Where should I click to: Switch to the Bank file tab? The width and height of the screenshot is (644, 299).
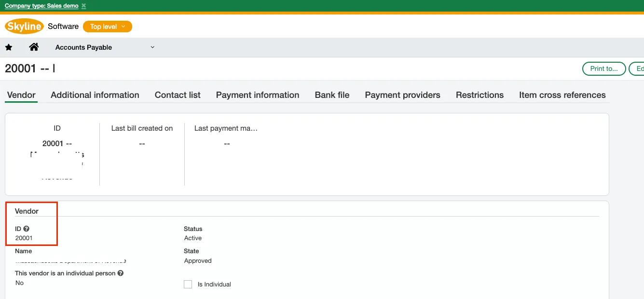[x=332, y=95]
